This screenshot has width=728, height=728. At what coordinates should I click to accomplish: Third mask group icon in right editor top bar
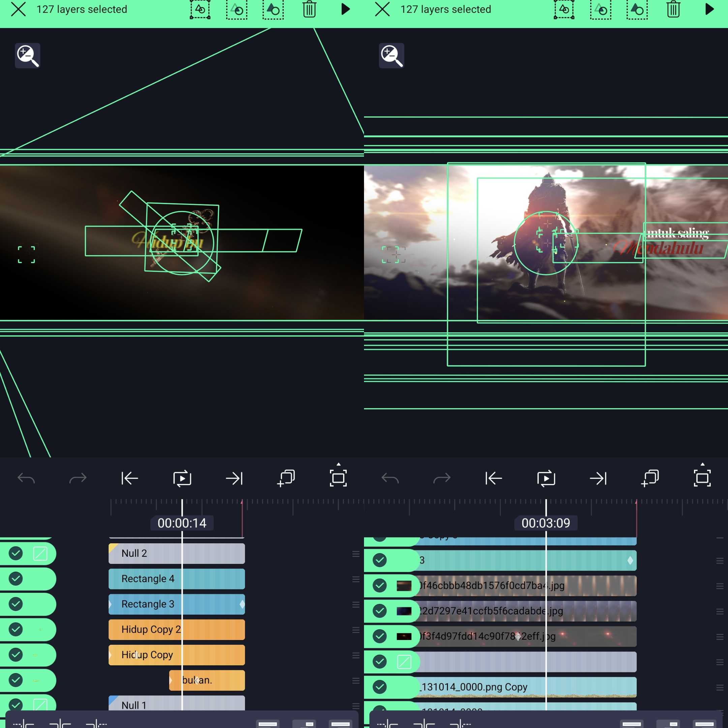(x=637, y=9)
